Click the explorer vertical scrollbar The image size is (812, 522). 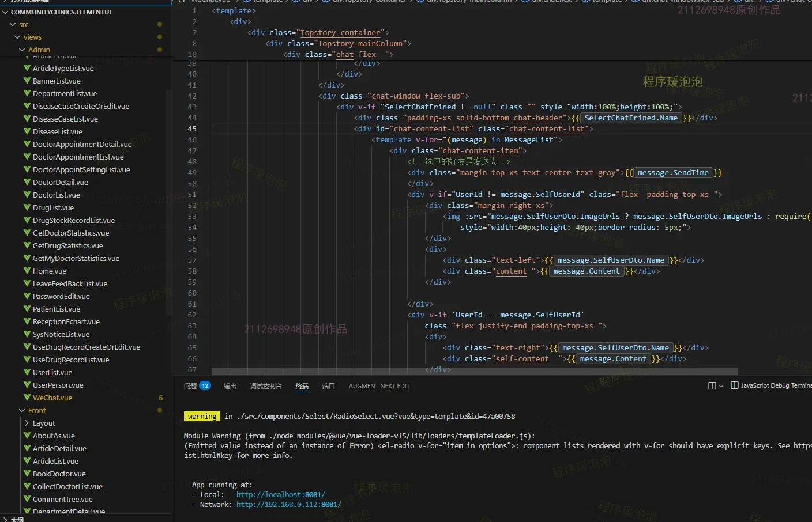[x=169, y=202]
